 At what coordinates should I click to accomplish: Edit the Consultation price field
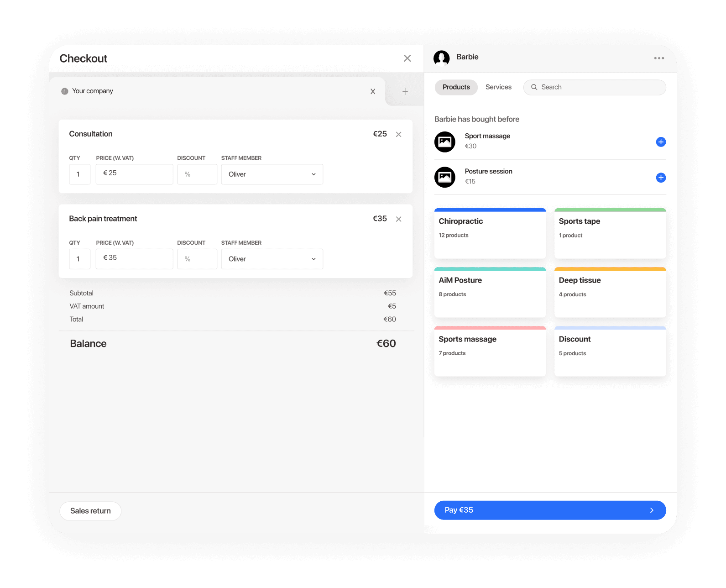[134, 174]
